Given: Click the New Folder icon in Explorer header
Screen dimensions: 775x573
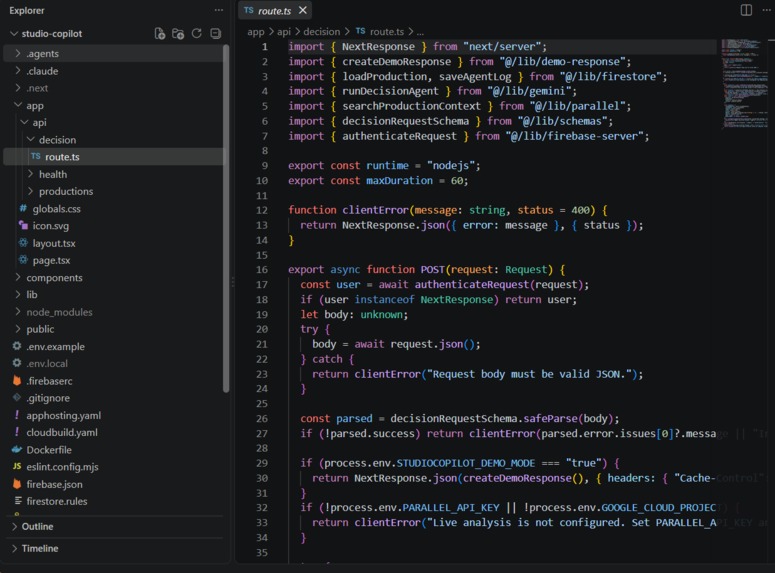Looking at the screenshot, I should [178, 34].
